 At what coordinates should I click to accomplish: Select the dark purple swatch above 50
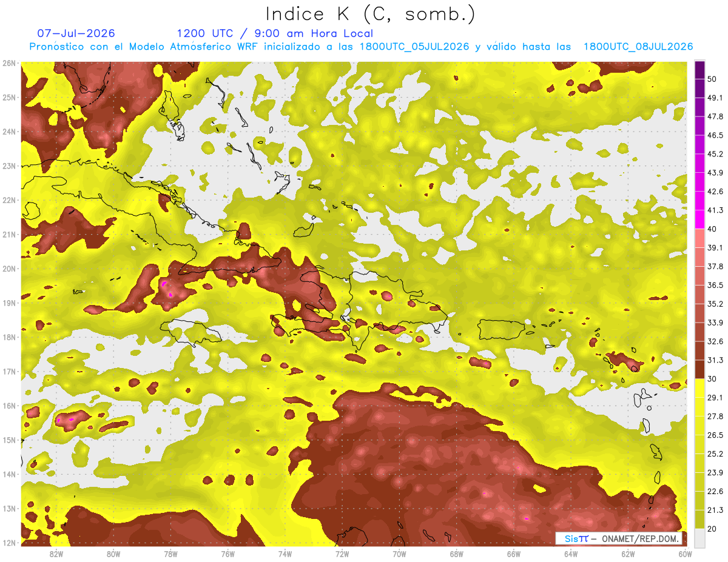coord(699,70)
